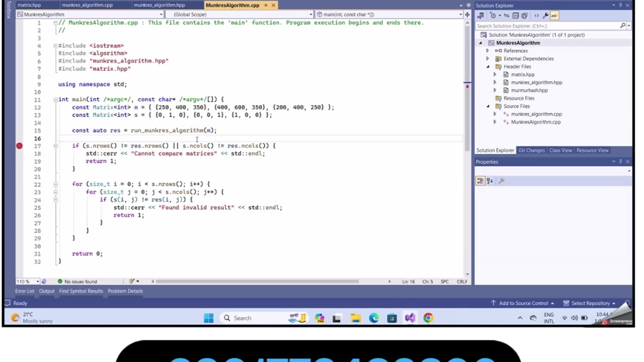Click the pin icon on Solution Explorer panel
The image size is (644, 362).
coord(620,6)
